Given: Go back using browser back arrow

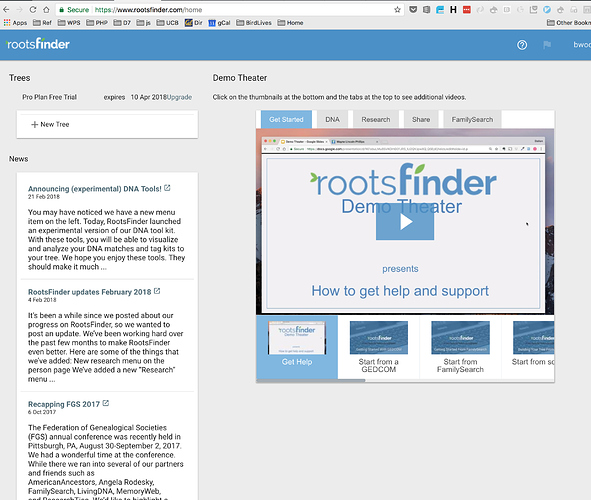Looking at the screenshot, I should (6, 9).
